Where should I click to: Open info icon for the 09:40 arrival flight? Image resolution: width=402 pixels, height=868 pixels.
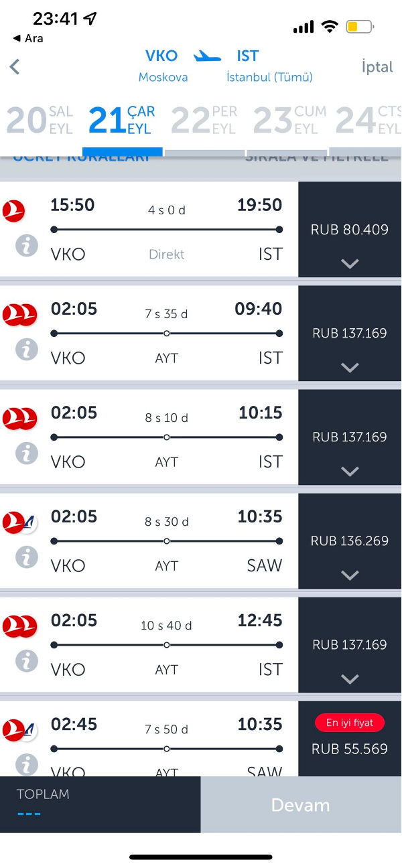[27, 349]
